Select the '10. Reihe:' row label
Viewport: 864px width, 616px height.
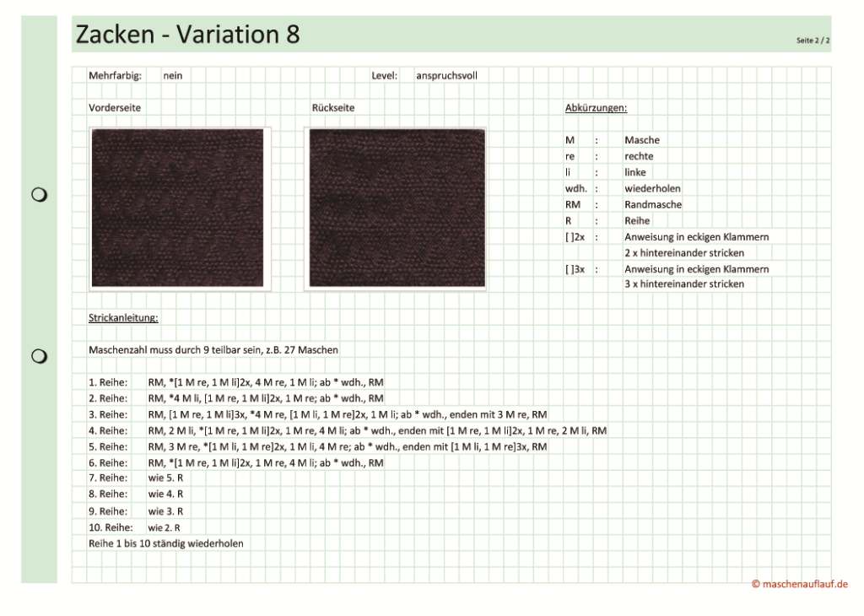coord(111,527)
